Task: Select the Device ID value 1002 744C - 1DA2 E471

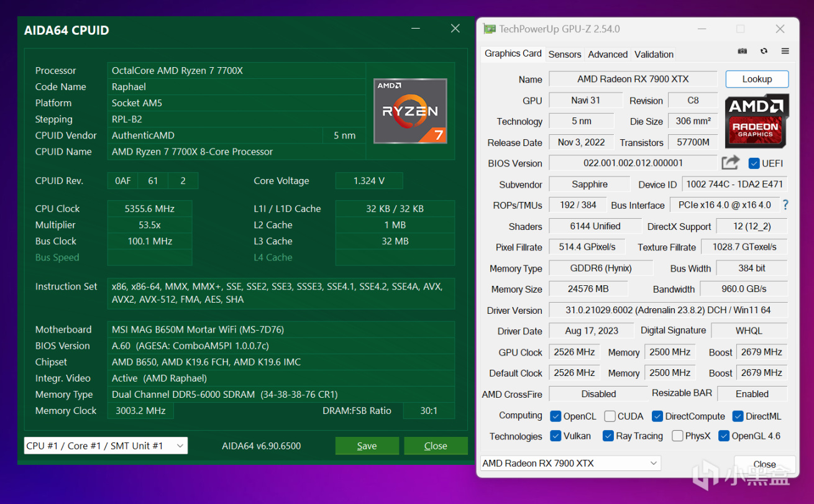Action: pyautogui.click(x=735, y=184)
